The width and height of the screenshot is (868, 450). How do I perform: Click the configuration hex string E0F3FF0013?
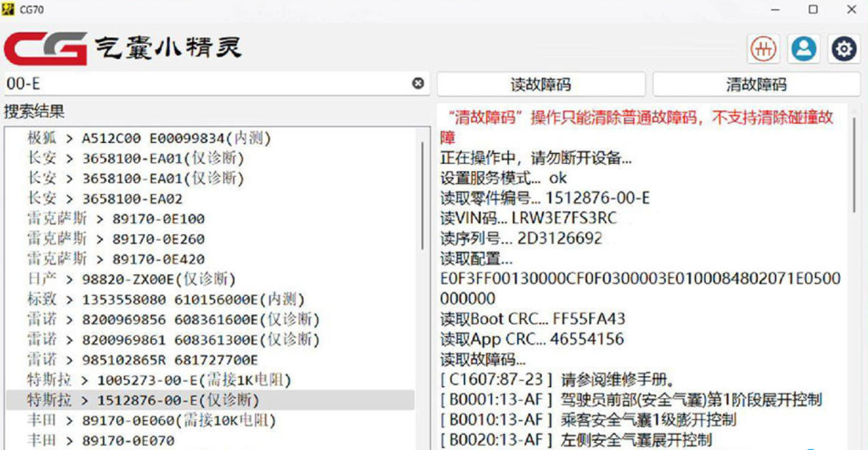tap(640, 289)
